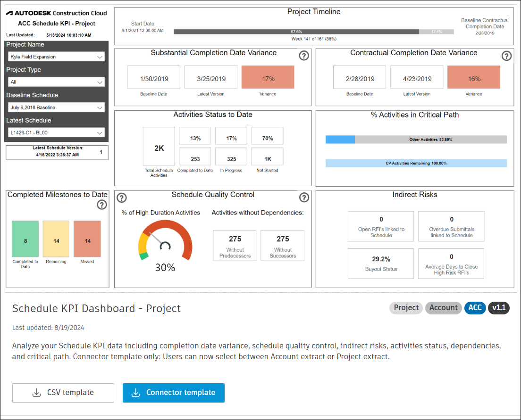Click Week 141 of 161 (88%) label

[x=314, y=39]
